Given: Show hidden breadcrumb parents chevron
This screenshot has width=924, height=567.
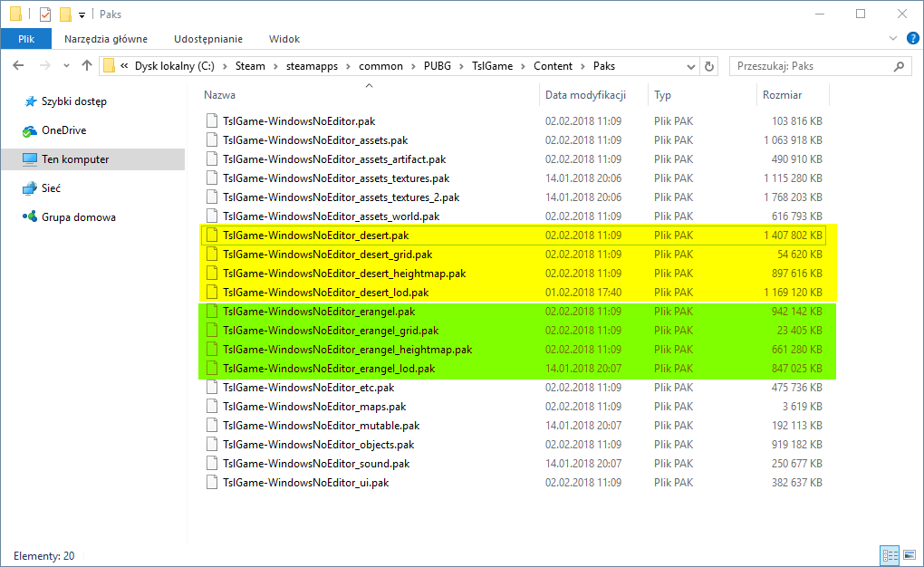Looking at the screenshot, I should click(124, 66).
